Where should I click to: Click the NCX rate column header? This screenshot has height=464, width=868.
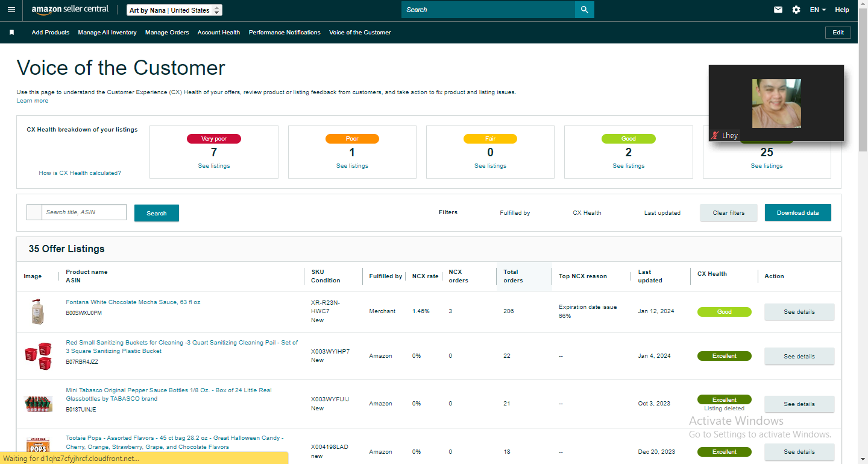pos(426,276)
